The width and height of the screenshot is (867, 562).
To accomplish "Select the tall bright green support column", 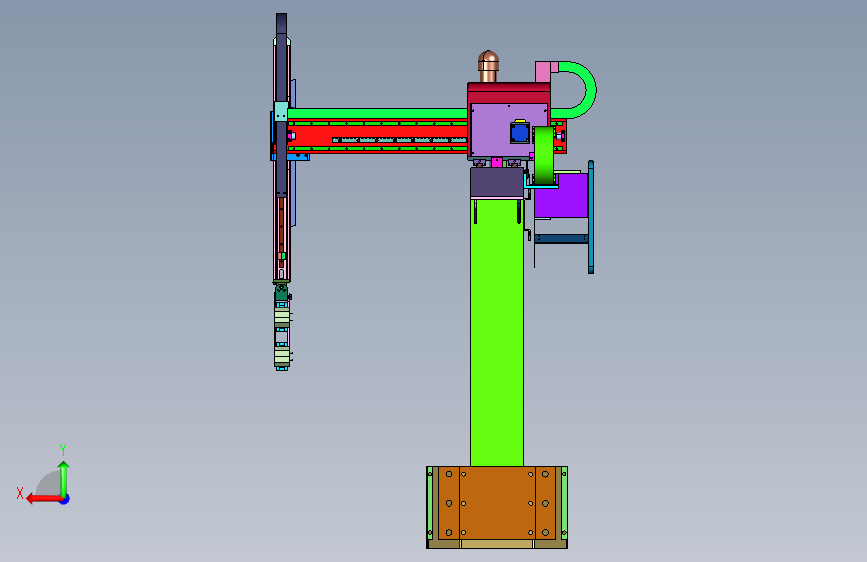I will coord(497,332).
